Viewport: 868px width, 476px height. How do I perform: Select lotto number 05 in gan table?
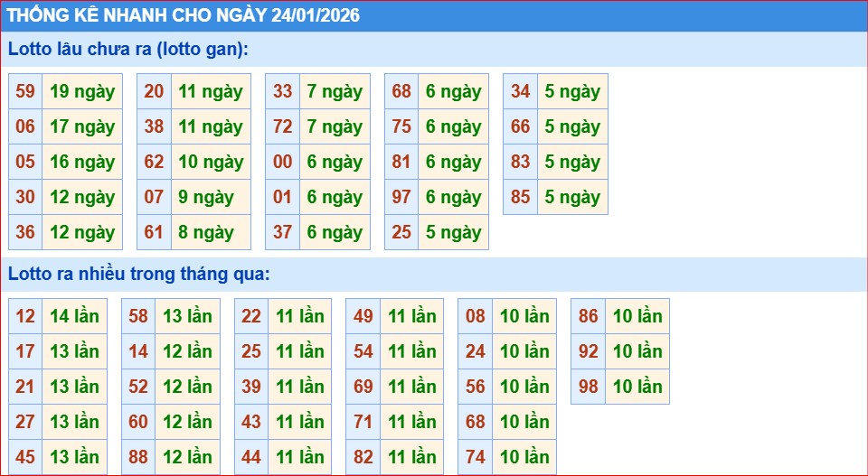pyautogui.click(x=25, y=162)
